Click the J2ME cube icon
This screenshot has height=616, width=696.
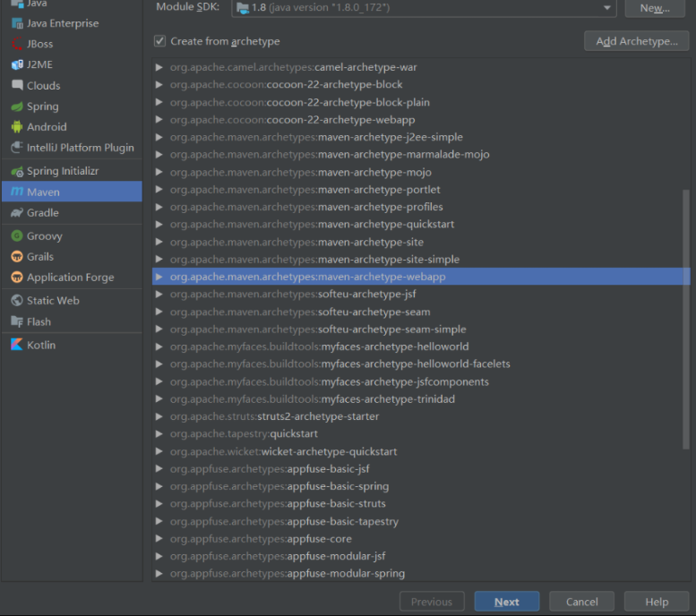click(x=17, y=64)
